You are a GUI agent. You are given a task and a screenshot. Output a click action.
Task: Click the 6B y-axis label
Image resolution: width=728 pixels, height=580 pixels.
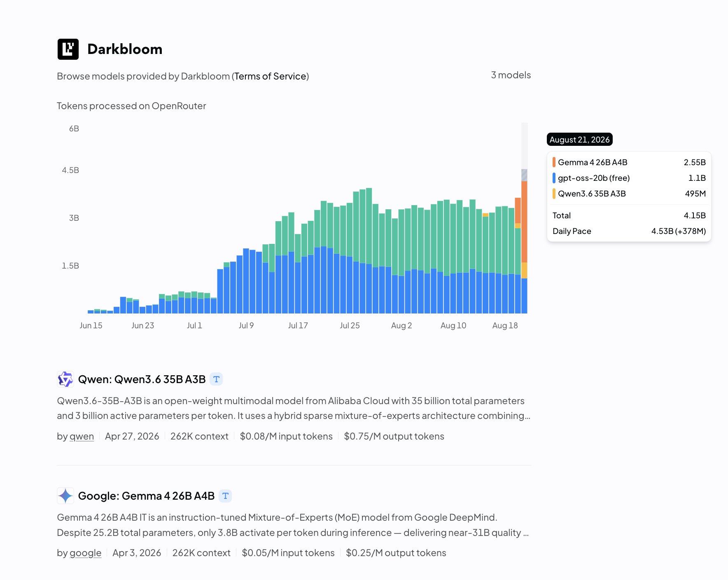click(x=74, y=129)
